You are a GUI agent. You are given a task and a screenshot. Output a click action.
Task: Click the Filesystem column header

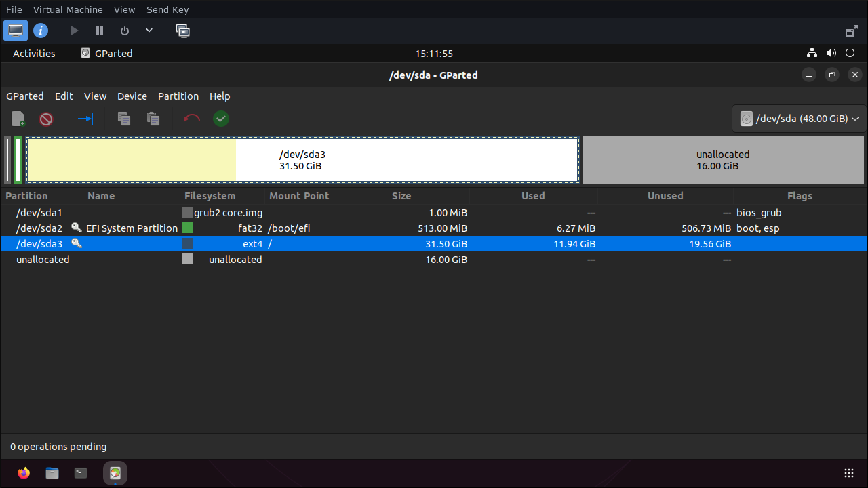pos(210,196)
